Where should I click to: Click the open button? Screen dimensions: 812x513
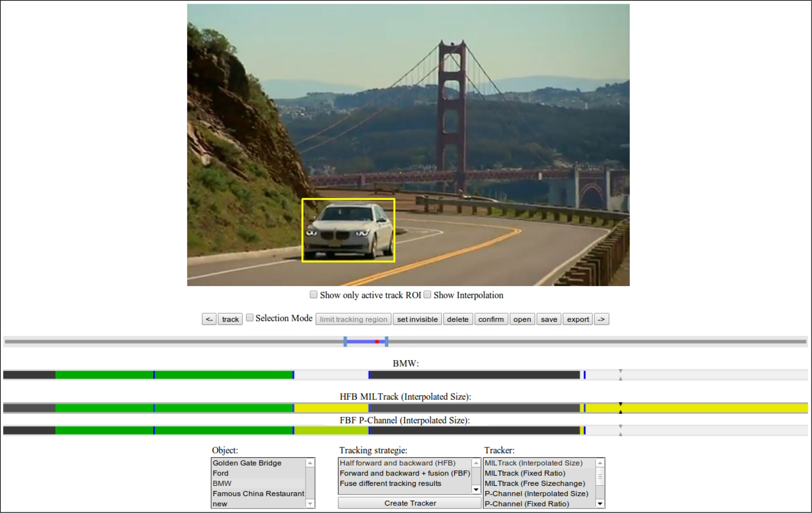[x=522, y=319]
